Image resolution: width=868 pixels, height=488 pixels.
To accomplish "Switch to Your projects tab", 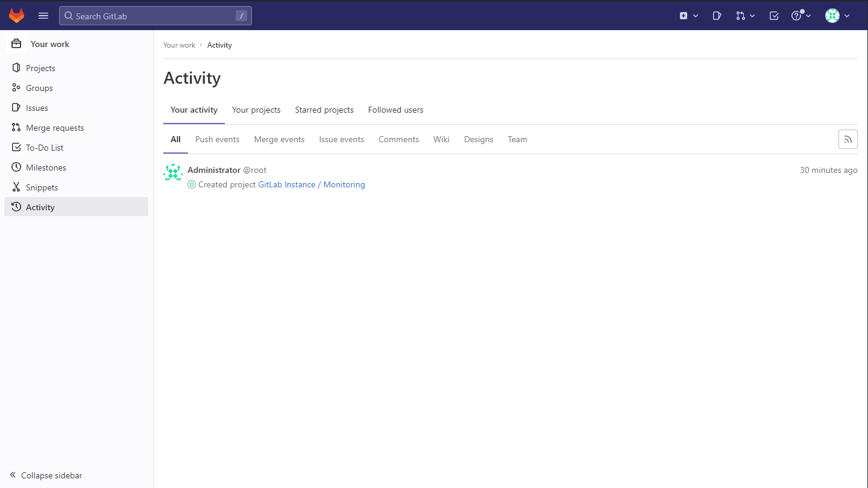I will (x=256, y=110).
